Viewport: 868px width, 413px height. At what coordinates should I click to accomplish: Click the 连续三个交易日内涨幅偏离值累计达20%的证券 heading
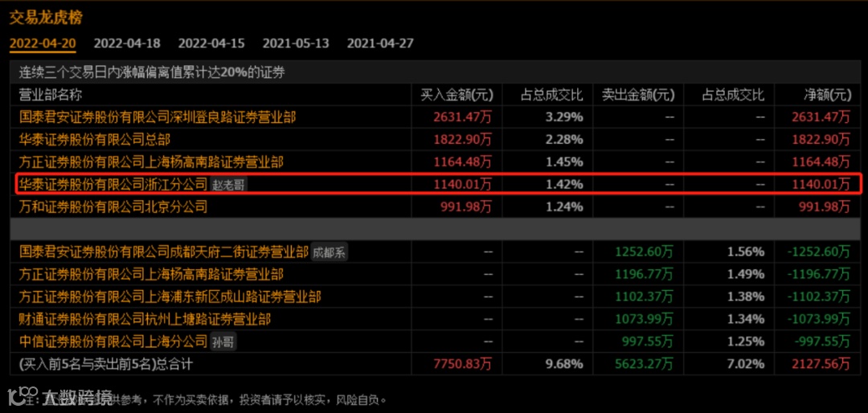coord(152,72)
